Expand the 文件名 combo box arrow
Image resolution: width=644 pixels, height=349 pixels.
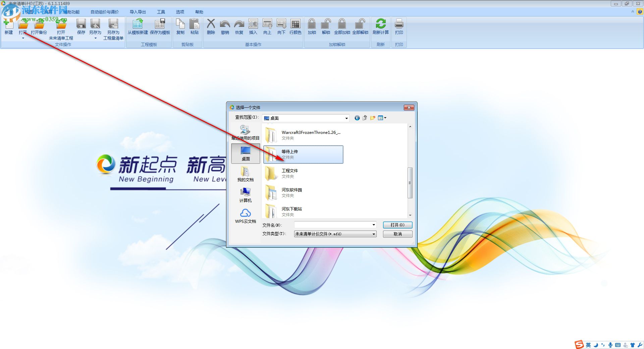point(374,225)
